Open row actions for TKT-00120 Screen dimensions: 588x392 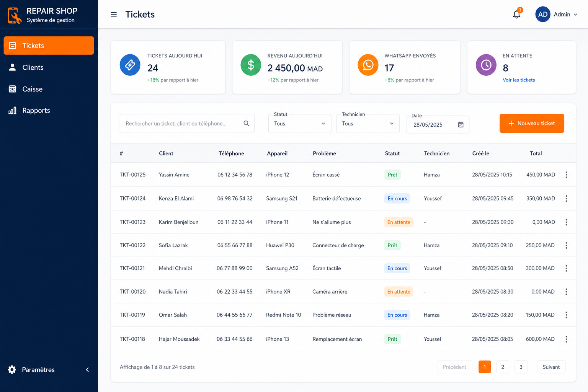click(x=566, y=292)
